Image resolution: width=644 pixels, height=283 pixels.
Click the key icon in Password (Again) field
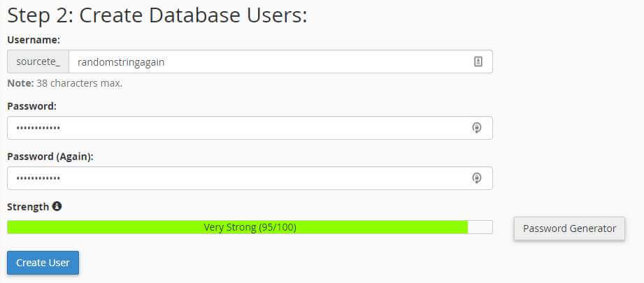[x=476, y=178]
